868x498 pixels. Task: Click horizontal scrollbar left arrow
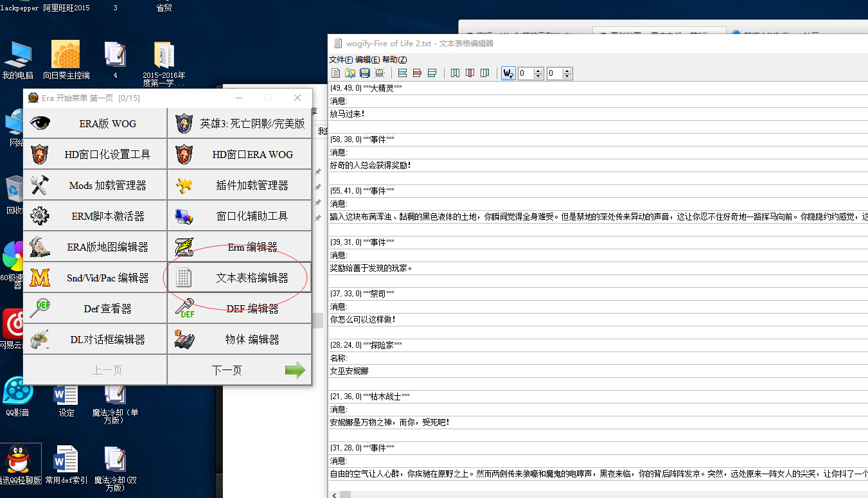pos(333,494)
